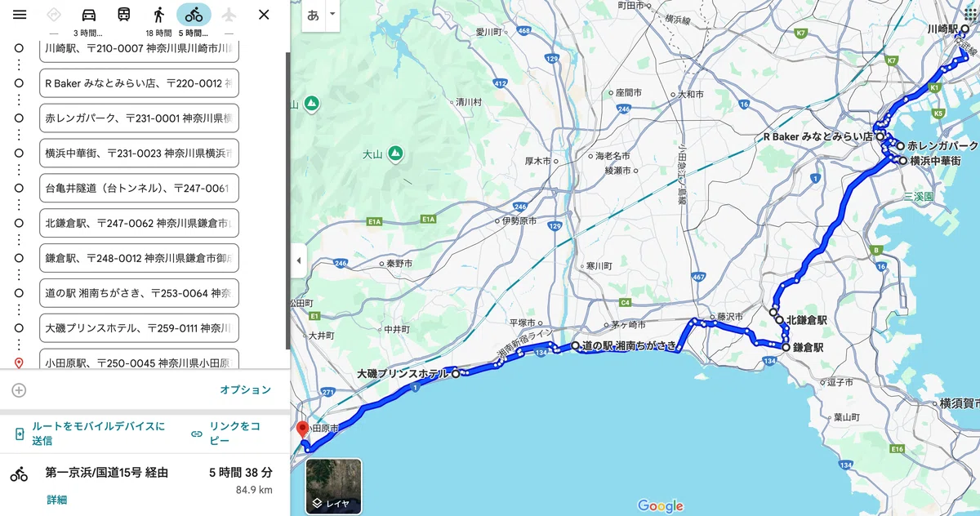Image resolution: width=980 pixels, height=516 pixels.
Task: Click the red 小田原 destination pin
Action: (x=301, y=429)
